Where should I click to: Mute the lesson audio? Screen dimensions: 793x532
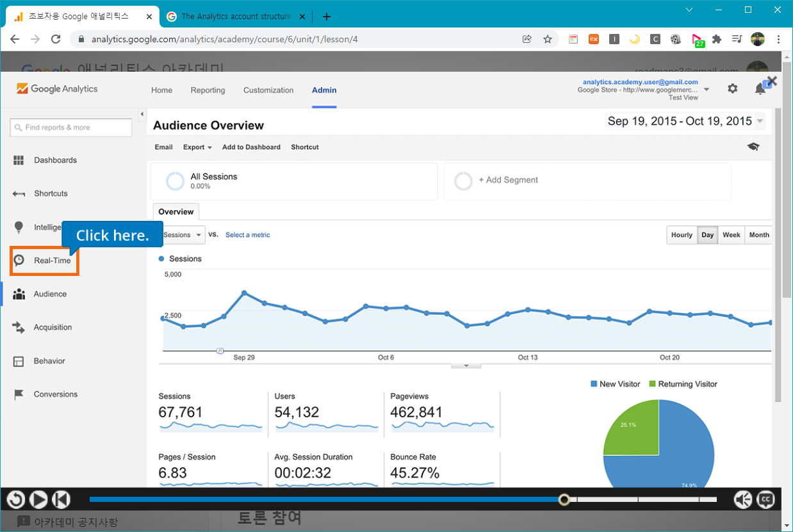pos(743,499)
